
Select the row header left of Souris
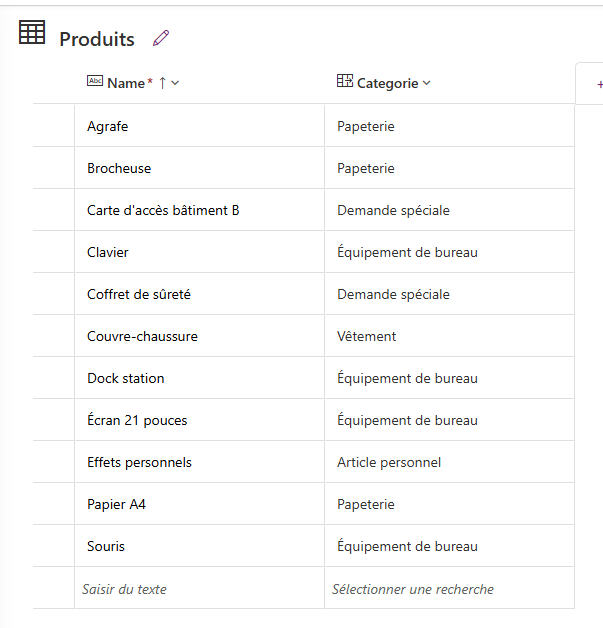(x=54, y=546)
